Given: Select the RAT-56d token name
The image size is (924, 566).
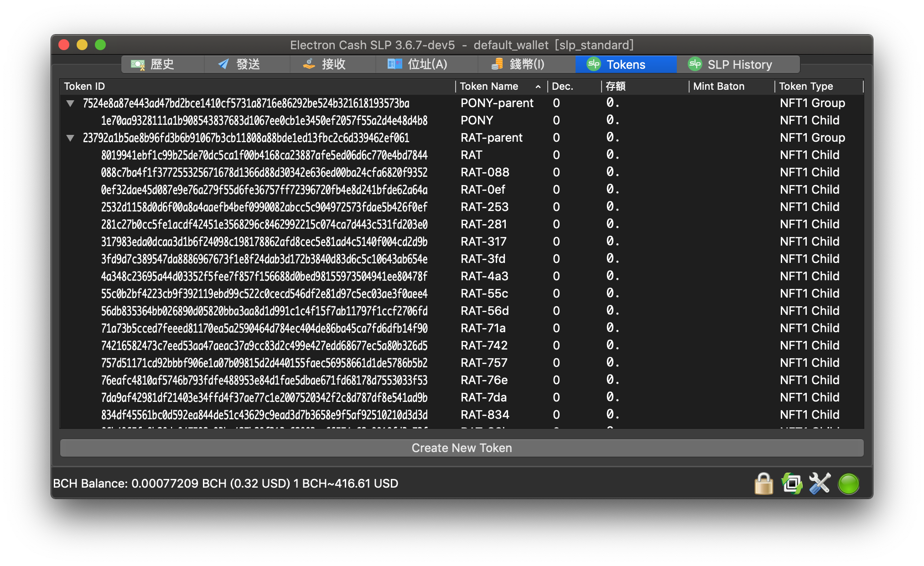Looking at the screenshot, I should pyautogui.click(x=484, y=311).
